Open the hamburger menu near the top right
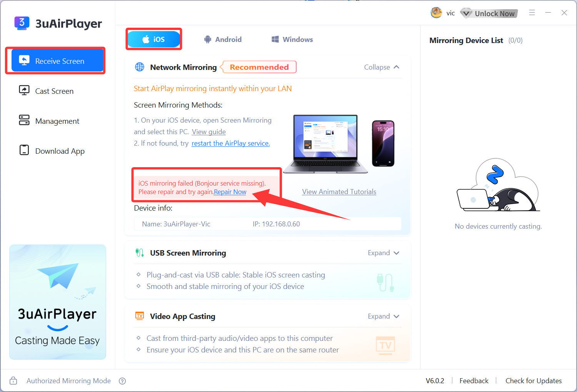577x392 pixels. click(532, 13)
